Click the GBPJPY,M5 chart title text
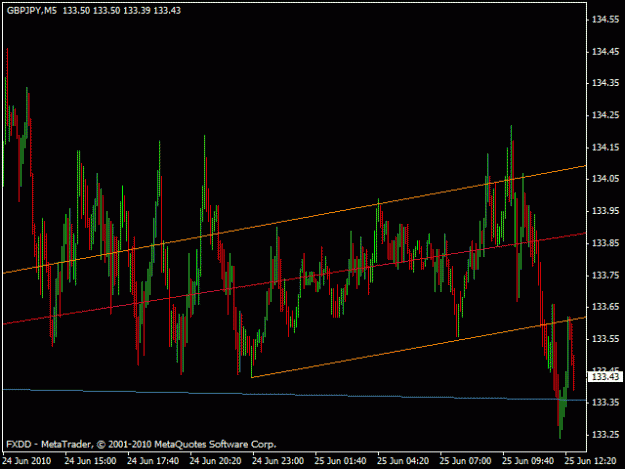Image resolution: width=625 pixels, height=469 pixels. point(32,11)
